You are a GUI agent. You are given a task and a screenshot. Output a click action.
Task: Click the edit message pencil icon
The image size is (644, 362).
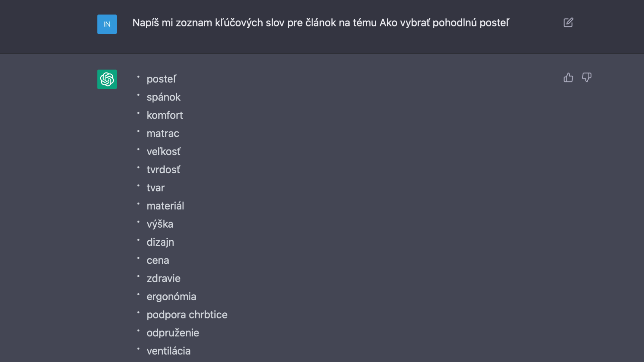pyautogui.click(x=568, y=23)
